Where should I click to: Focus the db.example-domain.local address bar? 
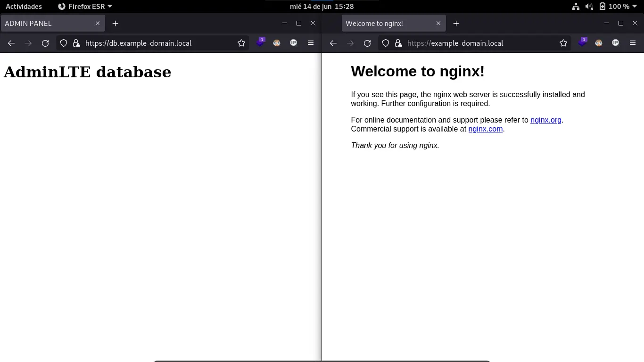pos(152,43)
